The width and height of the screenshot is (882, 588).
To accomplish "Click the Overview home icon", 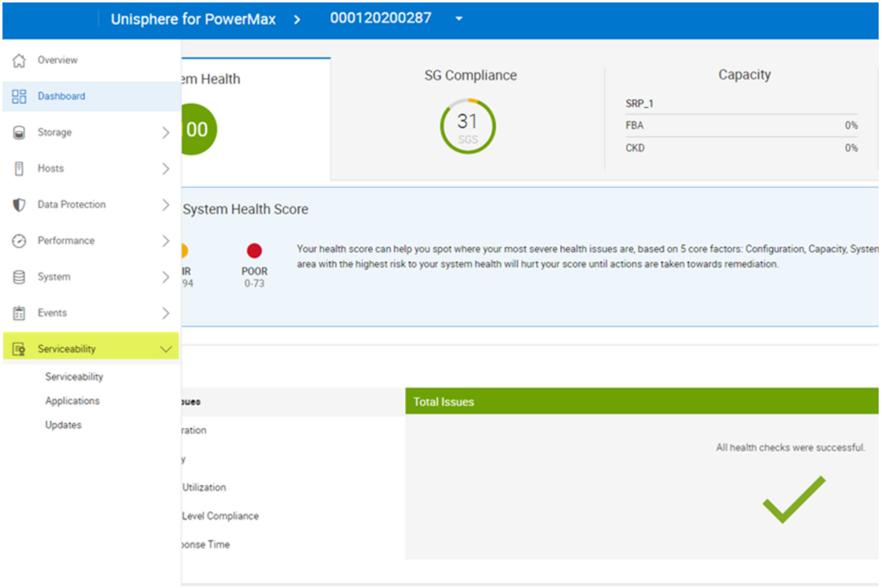I will coord(19,60).
